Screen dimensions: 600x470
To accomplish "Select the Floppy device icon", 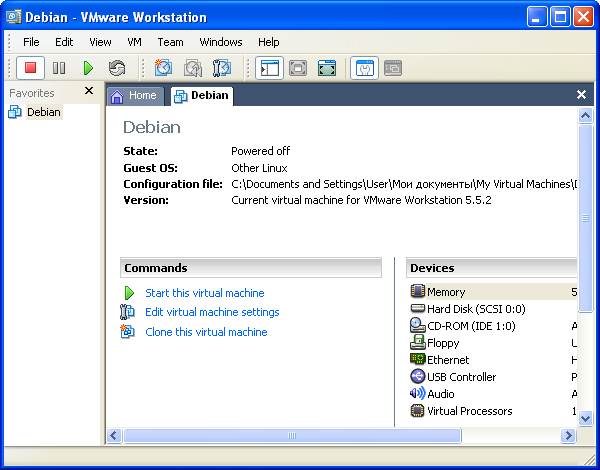I will click(417, 342).
